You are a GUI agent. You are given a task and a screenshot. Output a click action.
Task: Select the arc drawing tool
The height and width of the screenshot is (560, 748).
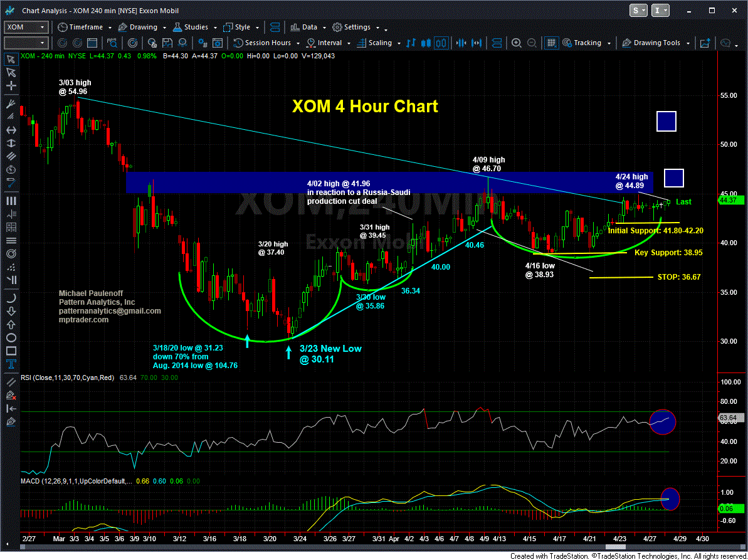click(x=11, y=298)
